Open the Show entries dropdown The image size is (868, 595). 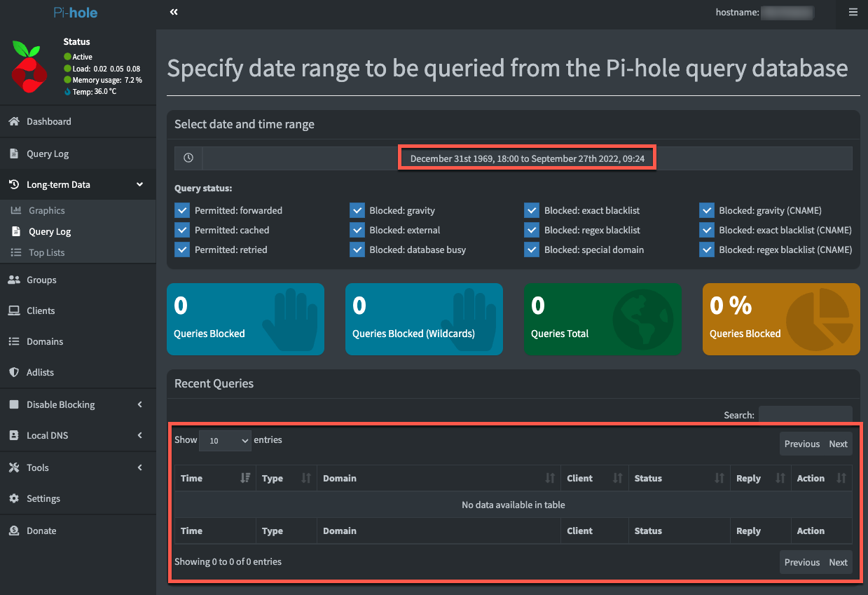point(225,440)
